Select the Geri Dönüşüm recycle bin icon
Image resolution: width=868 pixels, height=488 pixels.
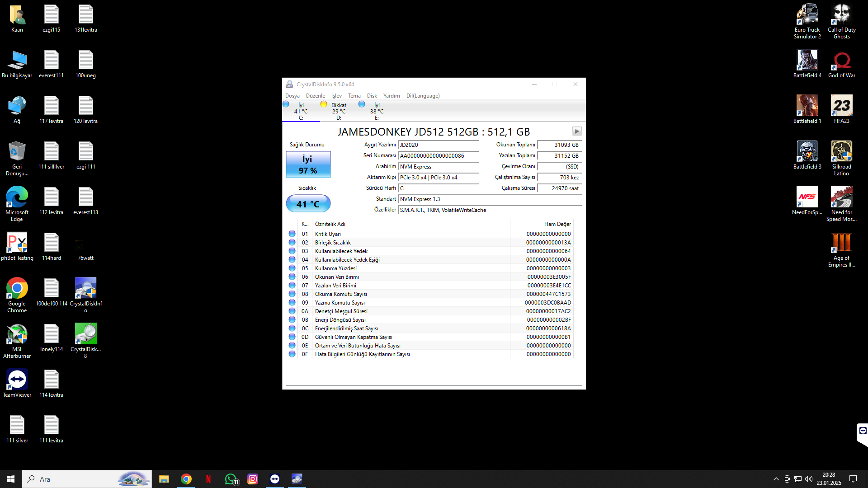pyautogui.click(x=17, y=159)
